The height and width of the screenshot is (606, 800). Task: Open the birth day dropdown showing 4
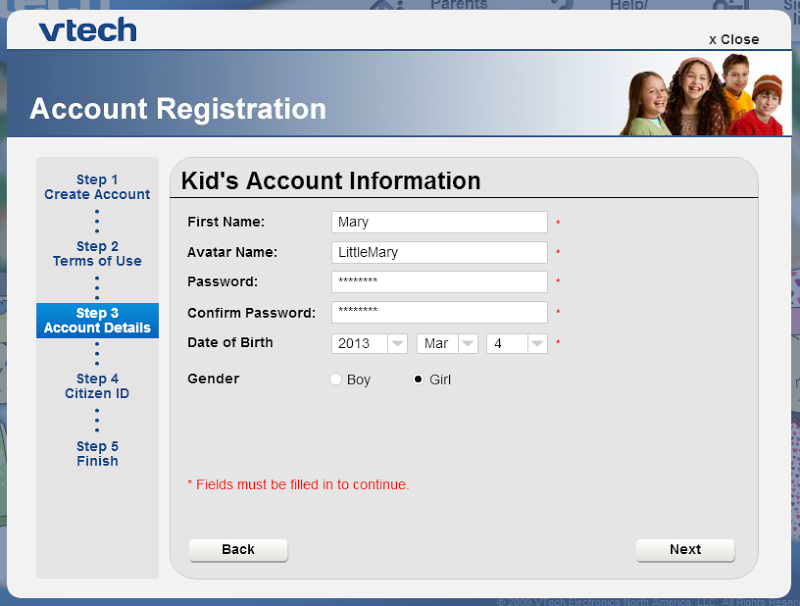(517, 343)
